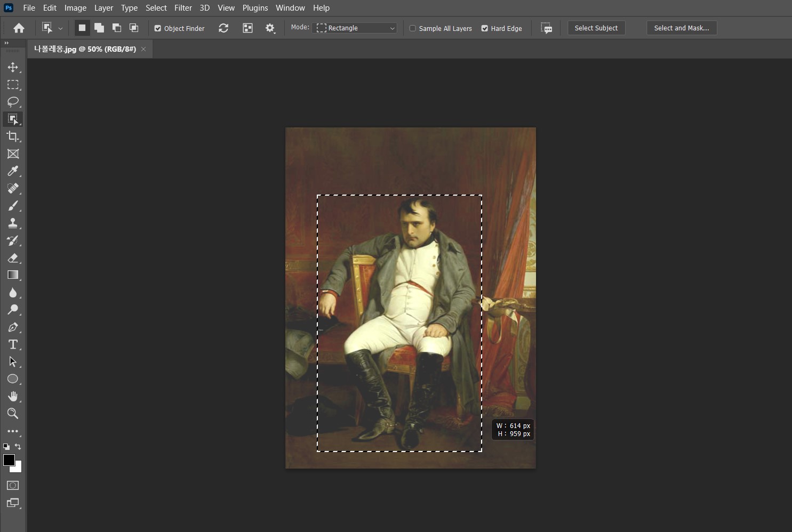
Task: Open the 3D menu
Action: [204, 8]
